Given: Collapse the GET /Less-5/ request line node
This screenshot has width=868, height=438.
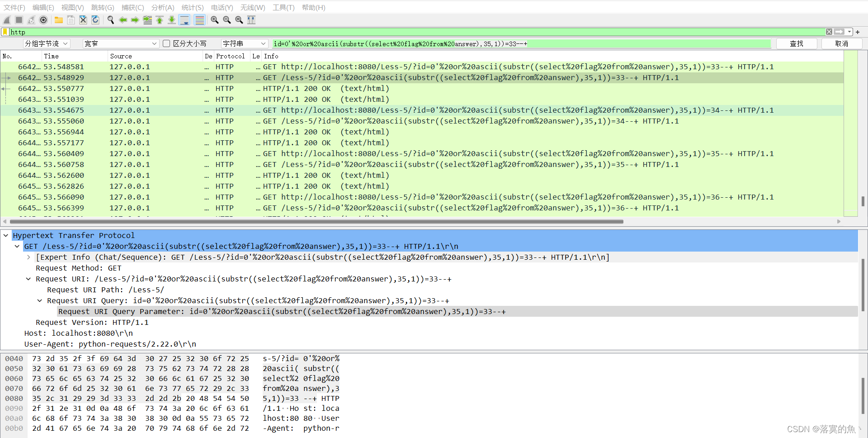Looking at the screenshot, I should pos(17,246).
